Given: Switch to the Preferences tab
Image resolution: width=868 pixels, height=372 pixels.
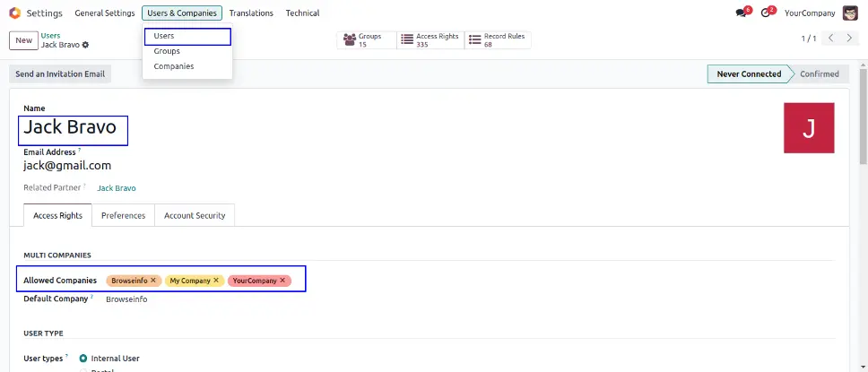Looking at the screenshot, I should [124, 215].
